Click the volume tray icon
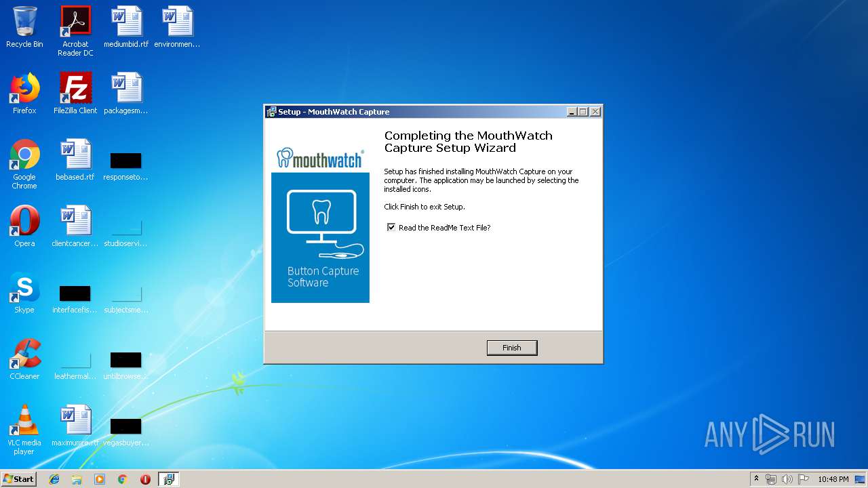The image size is (868, 488). pos(787,479)
